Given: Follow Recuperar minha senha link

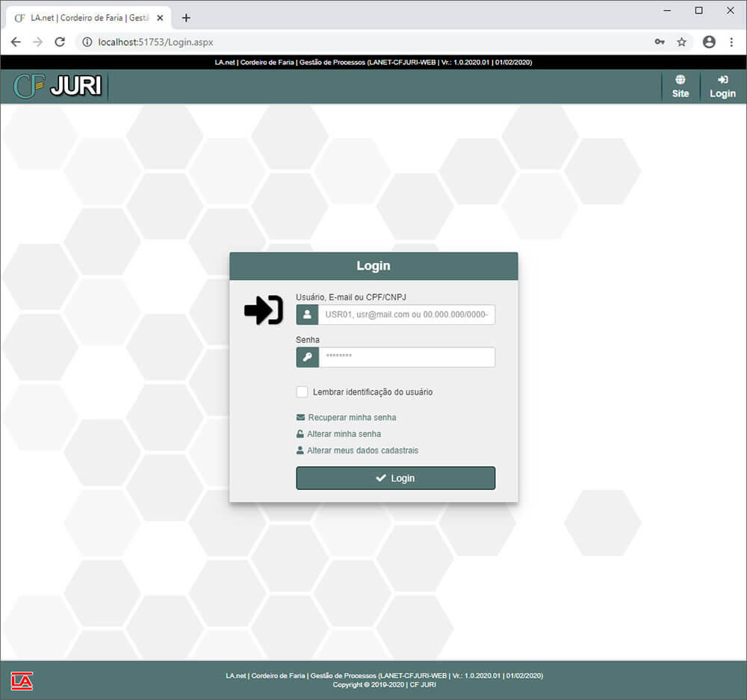Looking at the screenshot, I should click(351, 418).
